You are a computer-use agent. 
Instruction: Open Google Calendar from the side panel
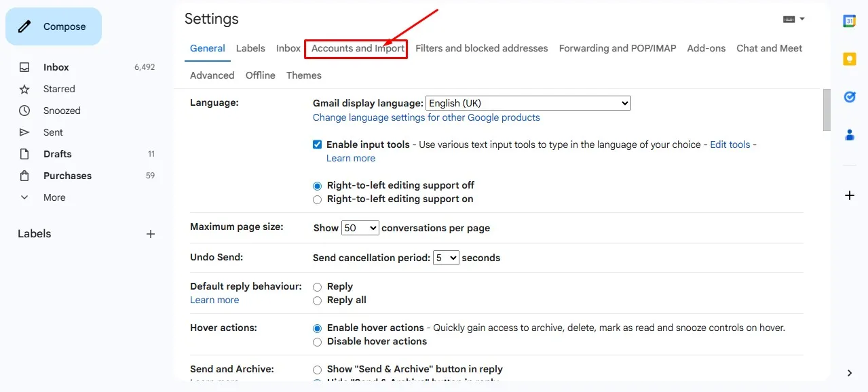[849, 22]
